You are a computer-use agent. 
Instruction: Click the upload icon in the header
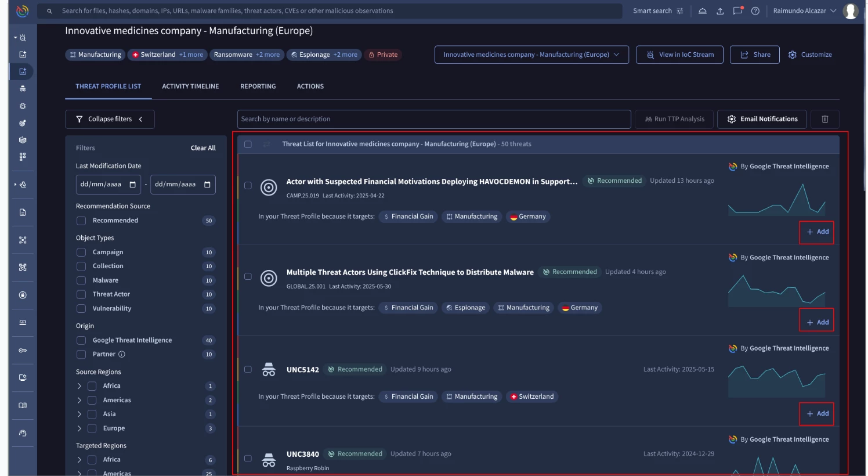pyautogui.click(x=720, y=11)
